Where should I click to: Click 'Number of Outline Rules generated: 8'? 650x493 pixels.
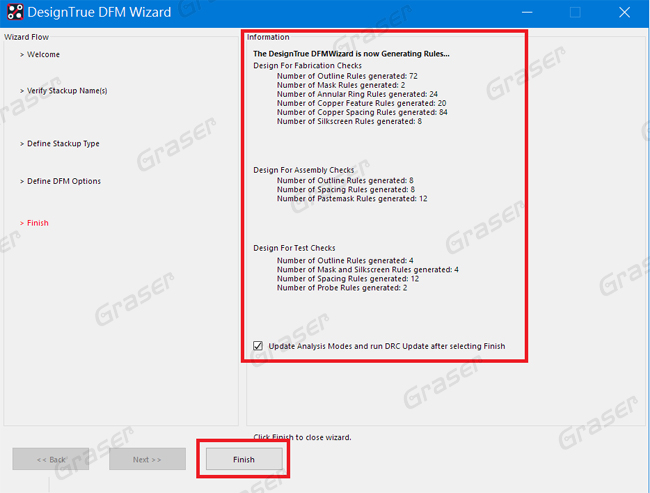[x=345, y=180]
